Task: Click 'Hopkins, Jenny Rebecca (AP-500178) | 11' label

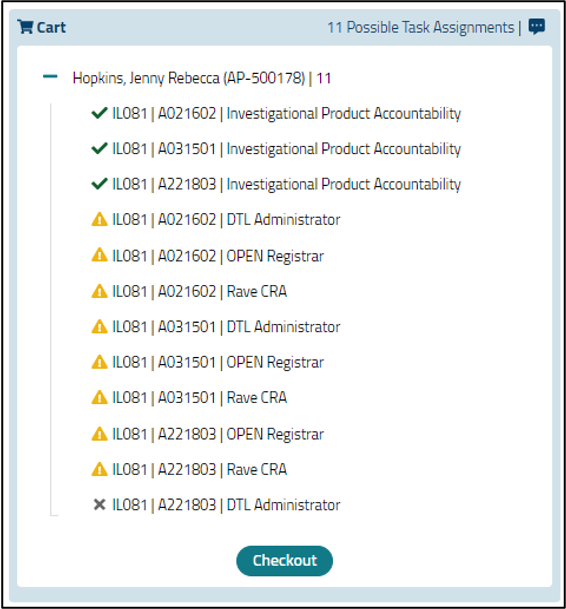Action: (202, 78)
